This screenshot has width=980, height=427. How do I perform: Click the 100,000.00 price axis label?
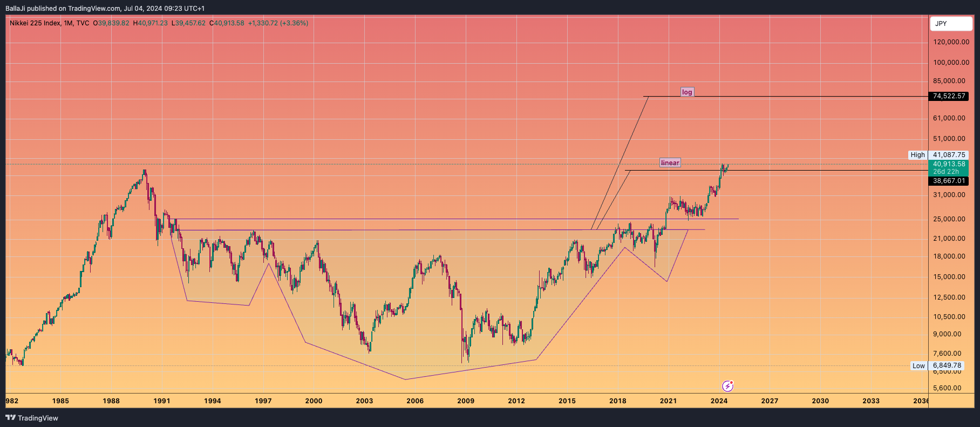(x=951, y=63)
